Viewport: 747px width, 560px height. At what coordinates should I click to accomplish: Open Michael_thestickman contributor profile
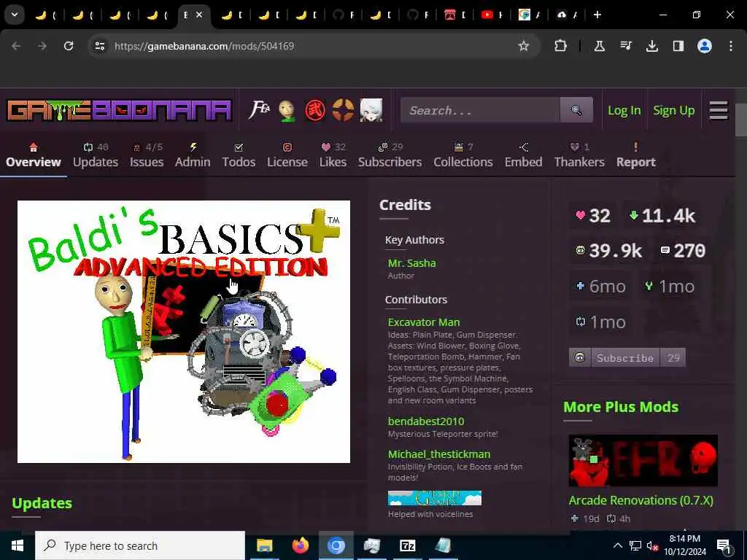(x=438, y=454)
